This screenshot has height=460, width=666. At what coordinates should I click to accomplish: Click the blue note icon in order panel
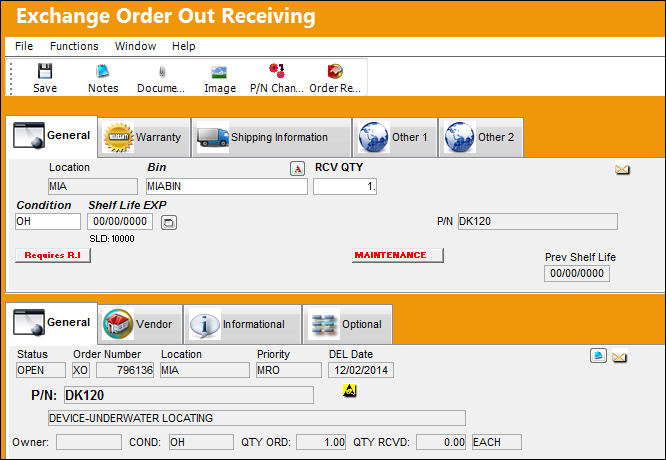point(598,356)
